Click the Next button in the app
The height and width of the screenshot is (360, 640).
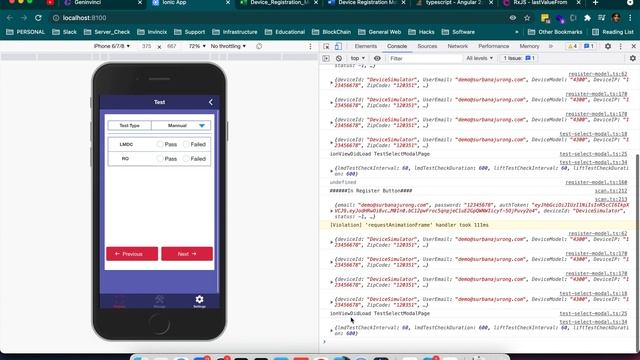pos(187,253)
